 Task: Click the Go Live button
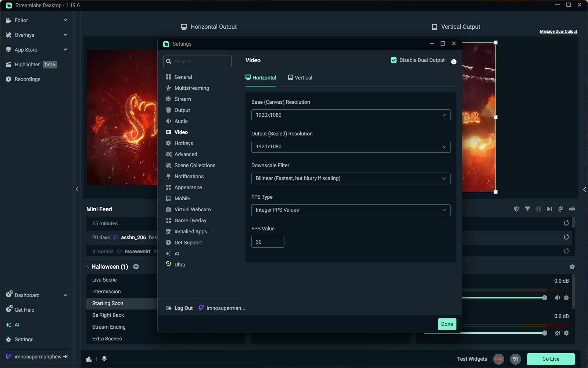(x=551, y=359)
